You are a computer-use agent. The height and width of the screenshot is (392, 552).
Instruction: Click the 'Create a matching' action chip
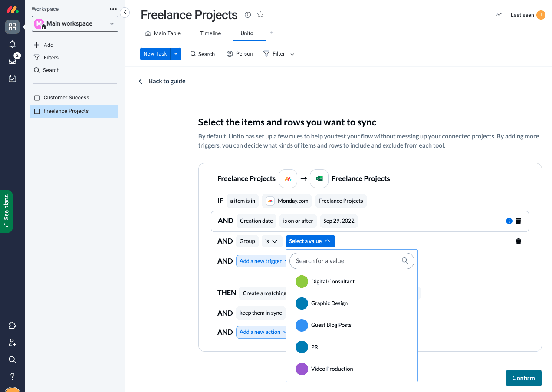tap(263, 293)
